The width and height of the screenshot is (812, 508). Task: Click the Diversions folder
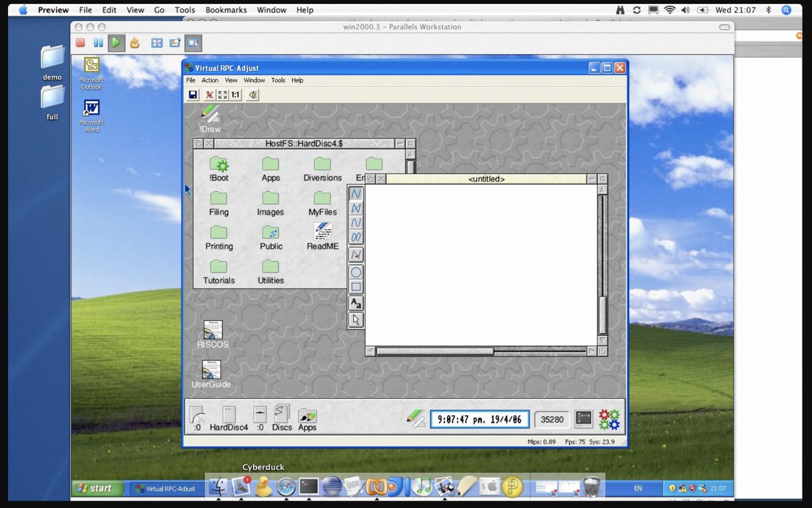pyautogui.click(x=322, y=164)
